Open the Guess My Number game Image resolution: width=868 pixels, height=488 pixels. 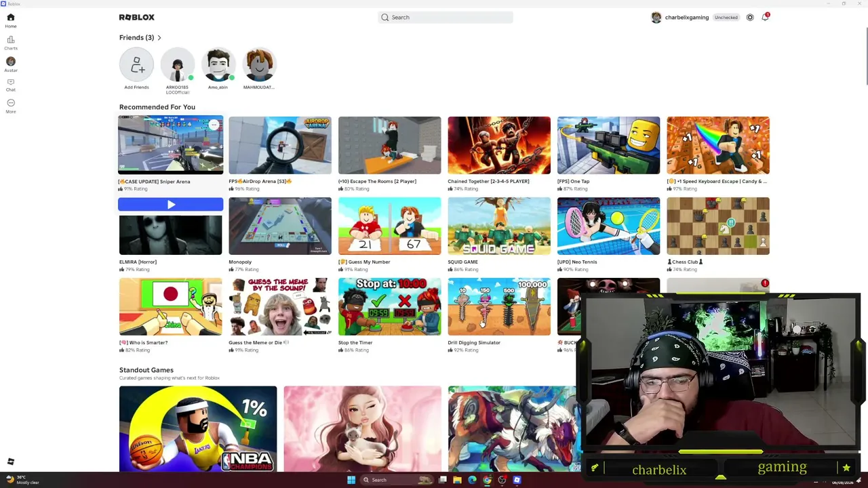[x=389, y=226]
